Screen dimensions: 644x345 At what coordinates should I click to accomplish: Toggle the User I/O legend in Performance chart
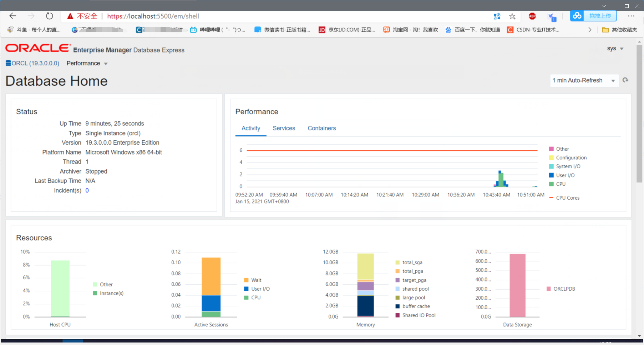coord(562,175)
